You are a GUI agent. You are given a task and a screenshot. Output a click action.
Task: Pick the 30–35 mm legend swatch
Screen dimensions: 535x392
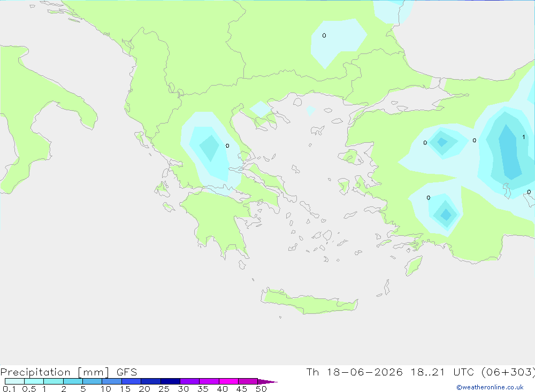point(190,381)
